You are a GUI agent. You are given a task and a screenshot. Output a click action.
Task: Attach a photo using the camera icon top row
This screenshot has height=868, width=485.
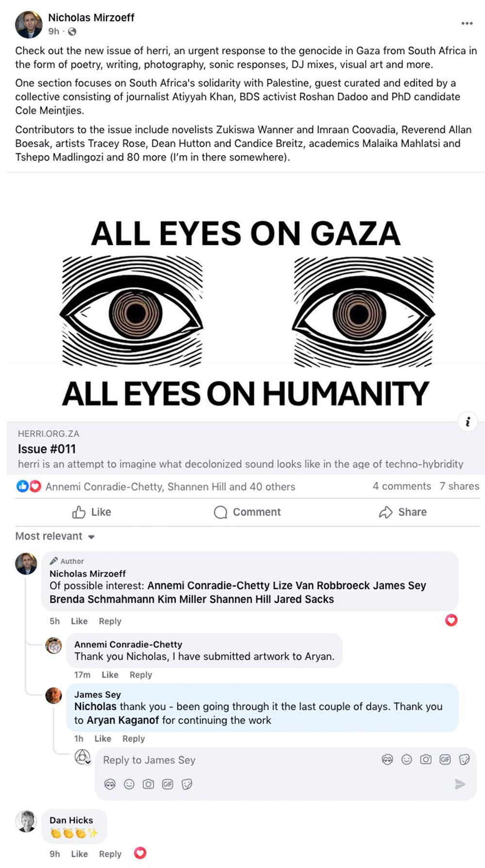(x=426, y=759)
